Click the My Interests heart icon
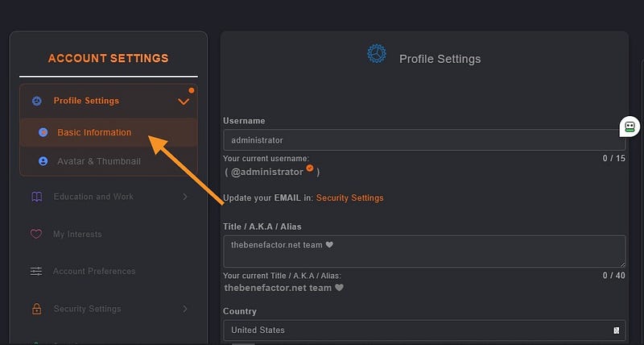Screen dimensions: 644x345 pos(36,234)
